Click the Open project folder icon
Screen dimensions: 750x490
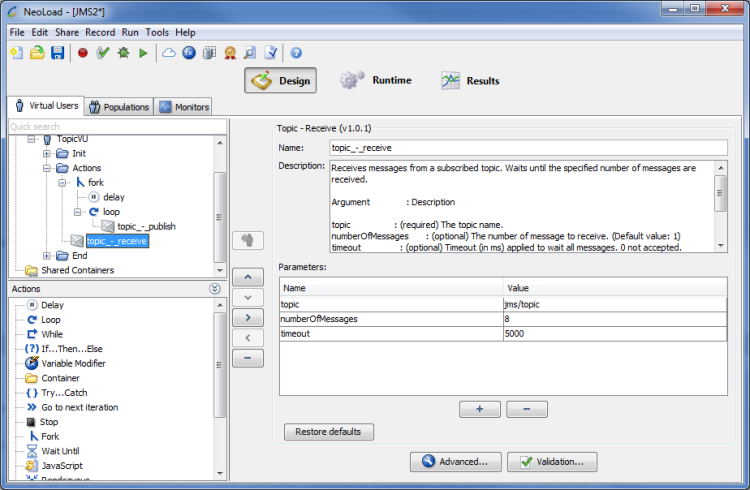(x=37, y=52)
